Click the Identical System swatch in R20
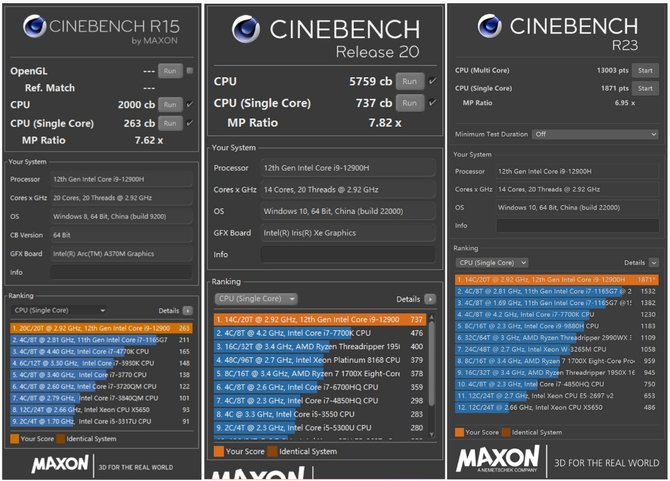Screen dimensions: 670x481 click(x=272, y=452)
